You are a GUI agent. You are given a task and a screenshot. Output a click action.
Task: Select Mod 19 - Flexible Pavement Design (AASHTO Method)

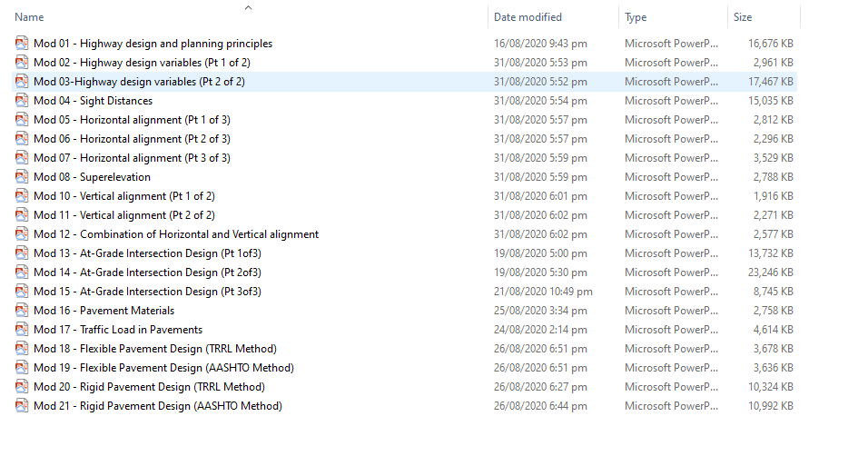163,368
